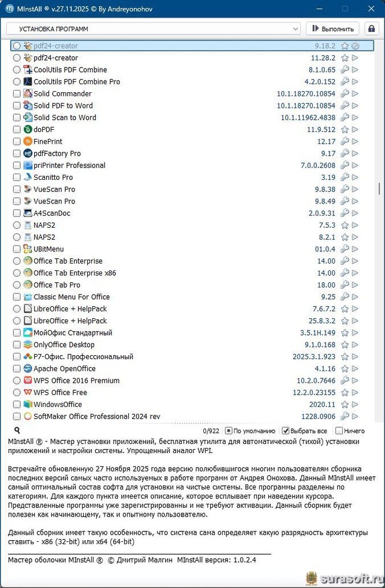Click the program list scrollbar thumb
Viewport: 385px width, 588px height.
tap(379, 189)
